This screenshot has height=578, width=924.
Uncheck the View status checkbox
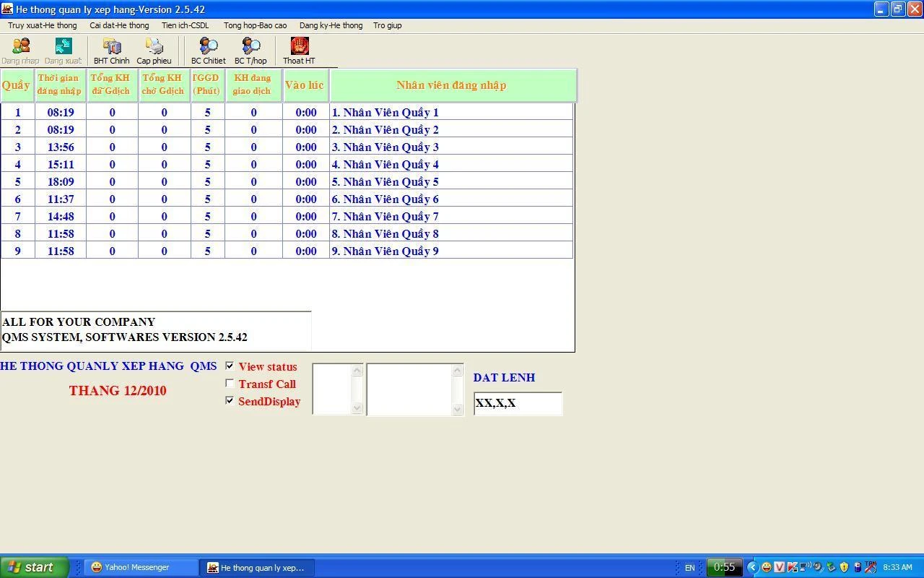[230, 366]
